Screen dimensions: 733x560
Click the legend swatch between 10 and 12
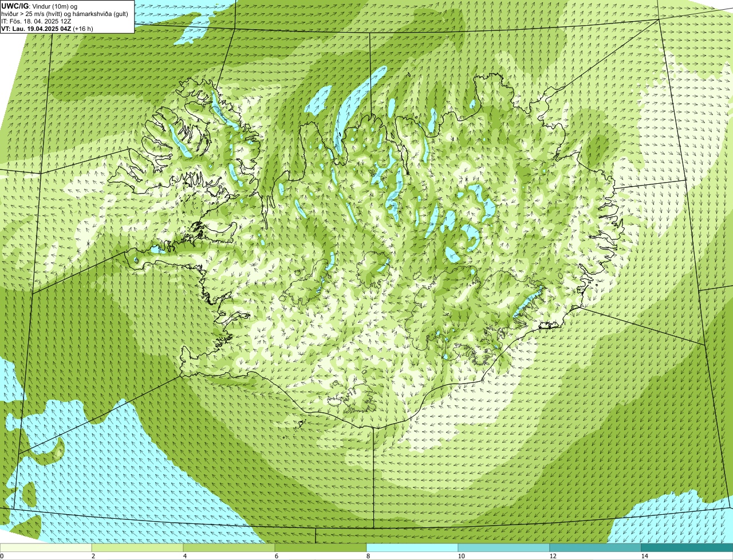[504, 547]
